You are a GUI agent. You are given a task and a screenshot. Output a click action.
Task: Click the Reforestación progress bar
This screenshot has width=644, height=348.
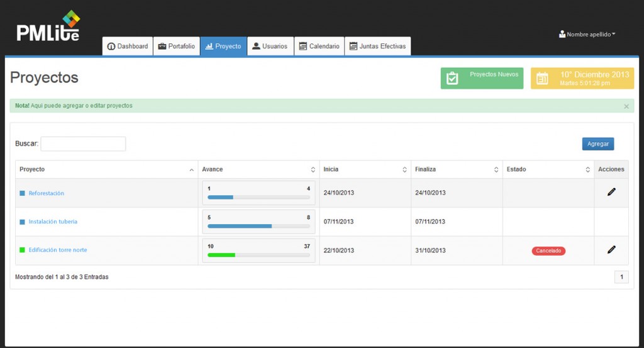(258, 197)
